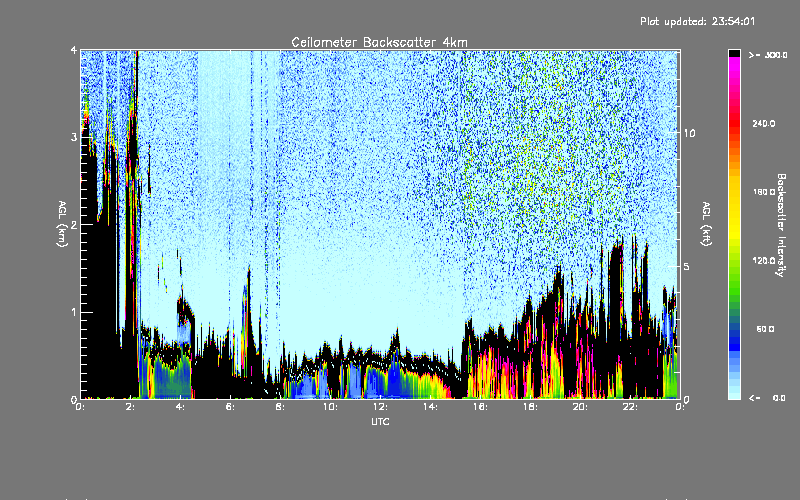
Task: Click the left 'AGL (km)' axis label
Action: pyautogui.click(x=62, y=224)
